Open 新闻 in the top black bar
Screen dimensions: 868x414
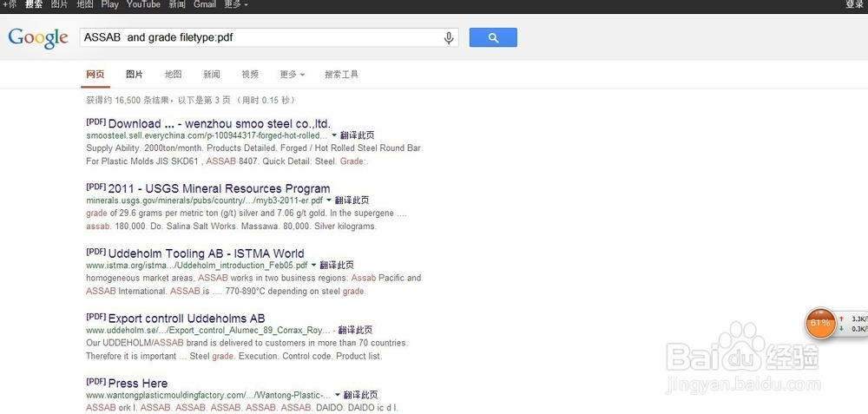[177, 4]
